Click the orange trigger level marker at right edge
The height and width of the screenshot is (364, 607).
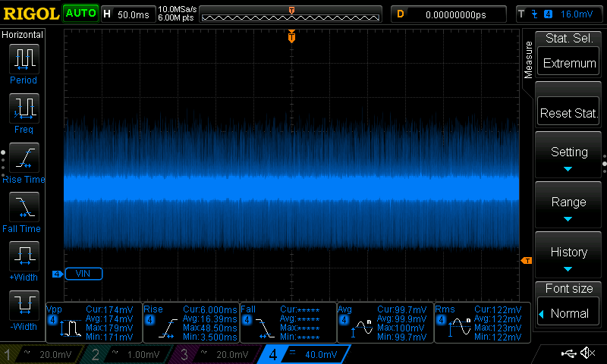point(527,261)
